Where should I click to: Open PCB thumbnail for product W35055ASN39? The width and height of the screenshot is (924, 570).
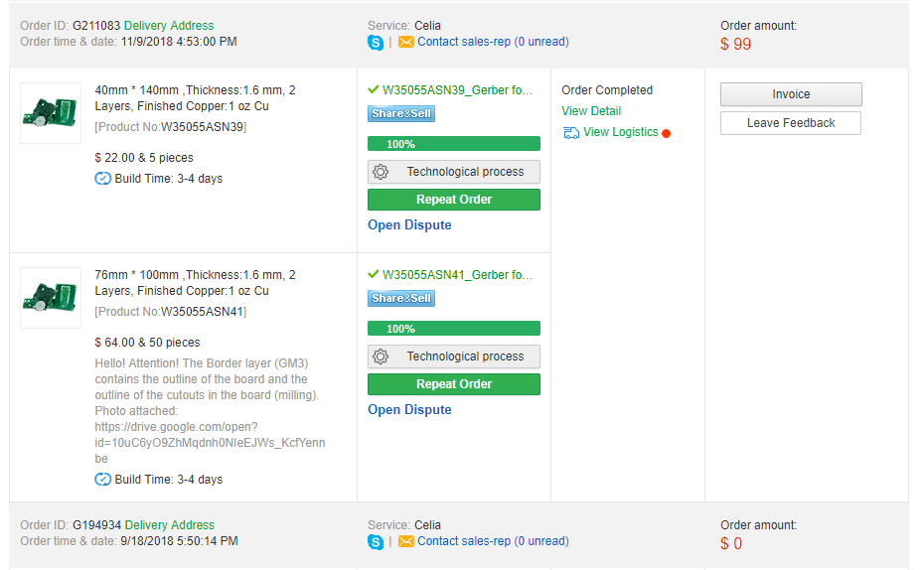click(x=51, y=113)
